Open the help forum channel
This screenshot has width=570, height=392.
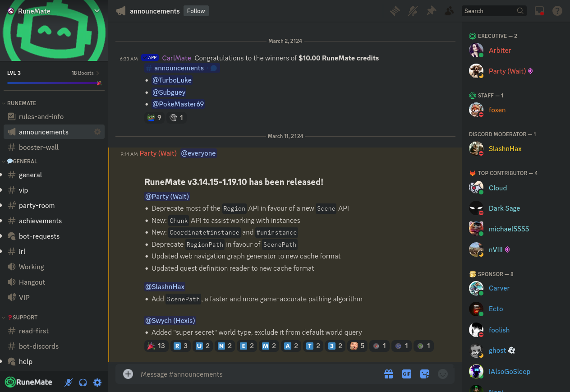pyautogui.click(x=54, y=362)
